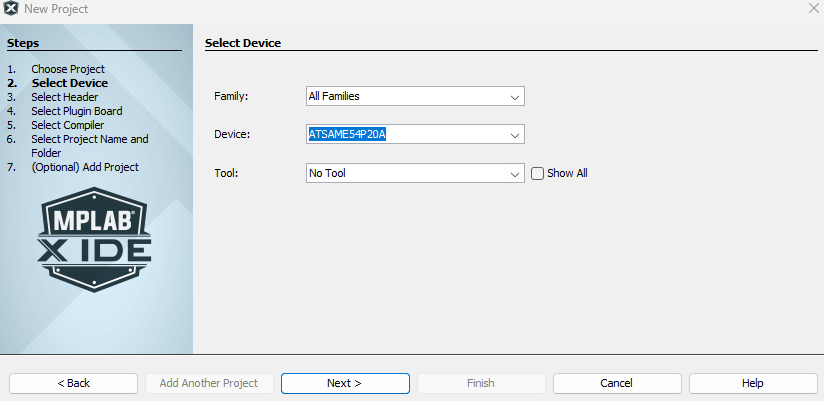Expand the Family dropdown arrow
Image resolution: width=824 pixels, height=401 pixels.
click(x=515, y=97)
